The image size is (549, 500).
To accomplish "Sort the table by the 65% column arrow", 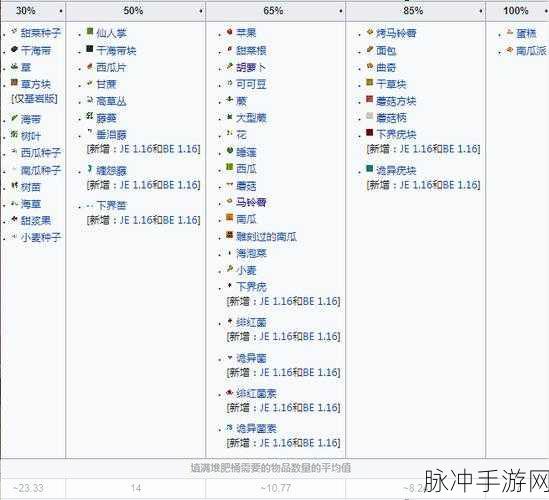I will pyautogui.click(x=340, y=11).
